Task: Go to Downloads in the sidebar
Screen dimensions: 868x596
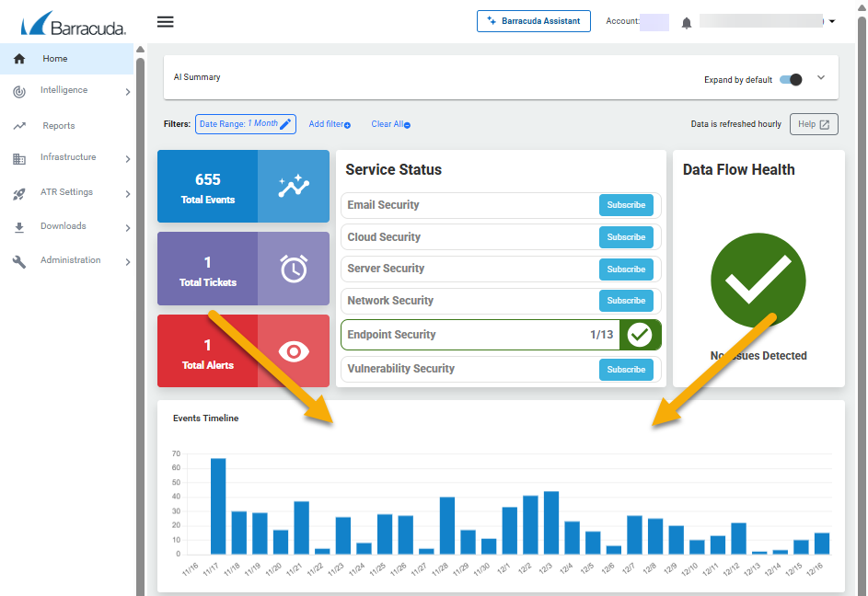Action: [63, 226]
